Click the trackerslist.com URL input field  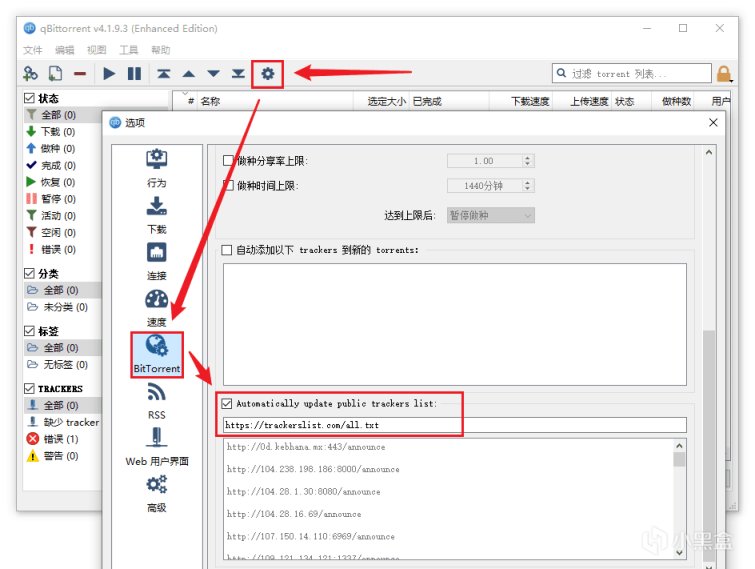click(x=455, y=425)
